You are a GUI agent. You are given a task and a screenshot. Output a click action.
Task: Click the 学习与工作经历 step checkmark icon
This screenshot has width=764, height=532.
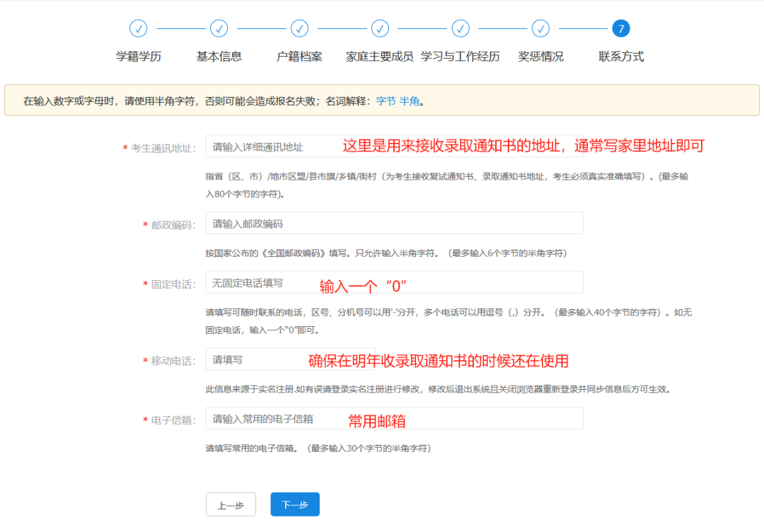tap(461, 28)
